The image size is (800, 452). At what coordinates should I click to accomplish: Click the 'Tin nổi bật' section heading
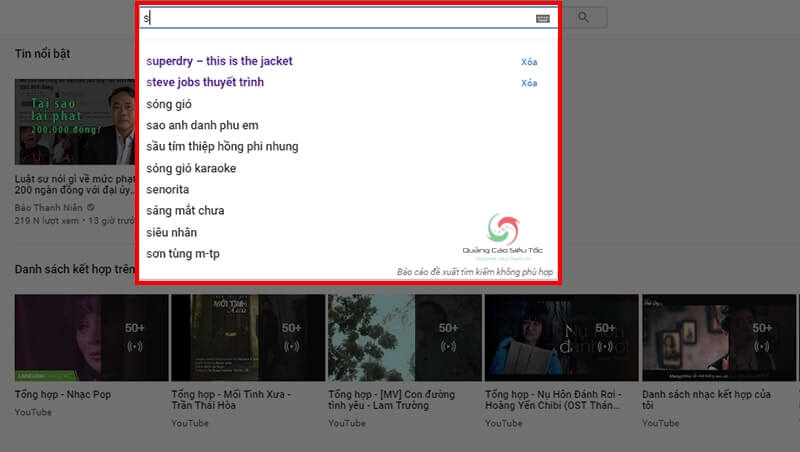pos(42,54)
